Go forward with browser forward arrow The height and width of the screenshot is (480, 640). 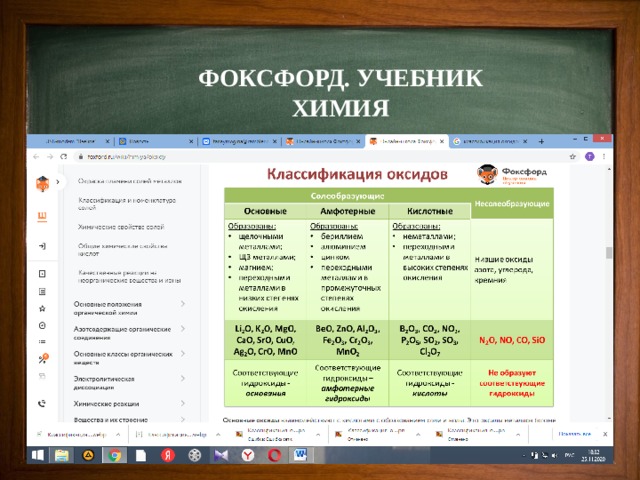click(50, 157)
